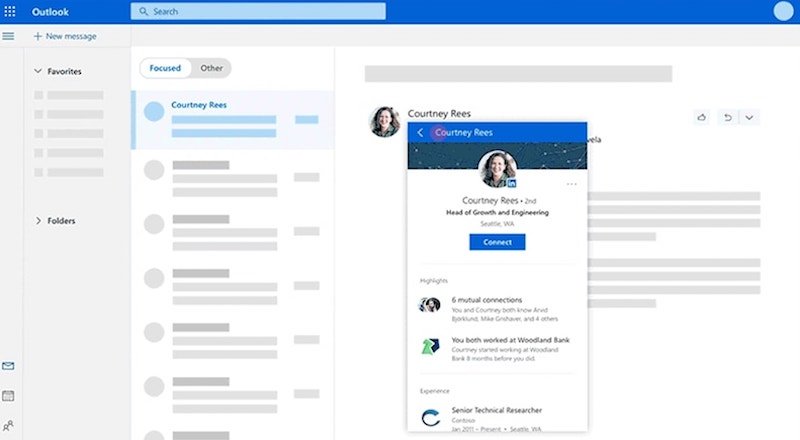Click the Woodland Bank logo icon
This screenshot has width=800, height=440.
click(430, 347)
